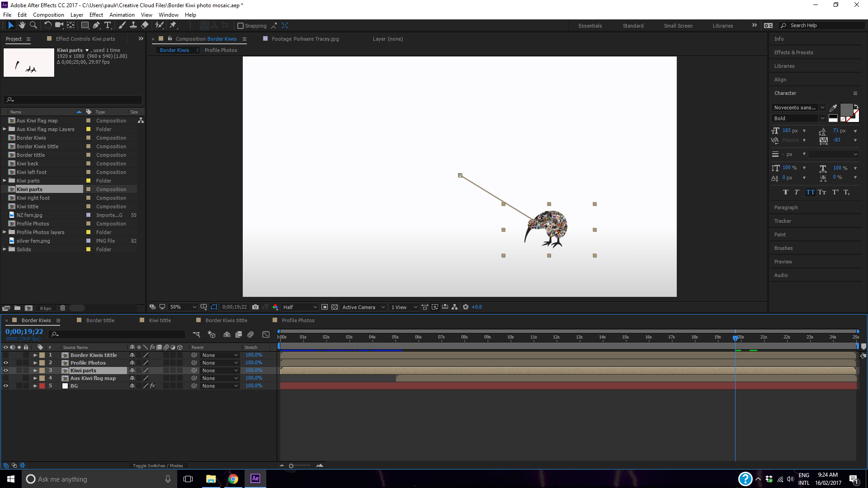Select the Rotation tool
Screen dimensions: 868x488
pos(48,25)
